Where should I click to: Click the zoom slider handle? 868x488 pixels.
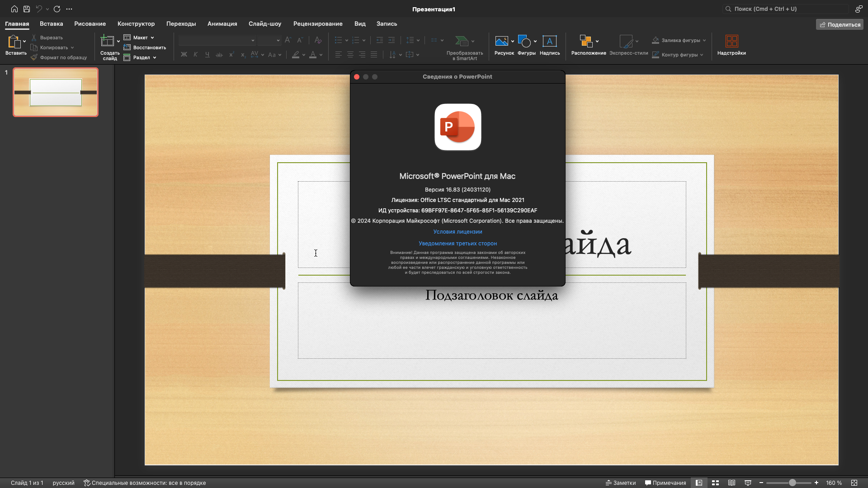[x=792, y=483]
